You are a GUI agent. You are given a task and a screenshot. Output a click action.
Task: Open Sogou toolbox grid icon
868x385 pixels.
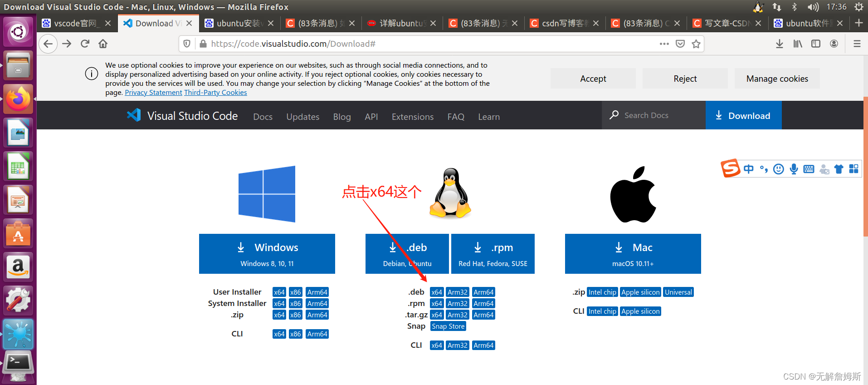[853, 169]
